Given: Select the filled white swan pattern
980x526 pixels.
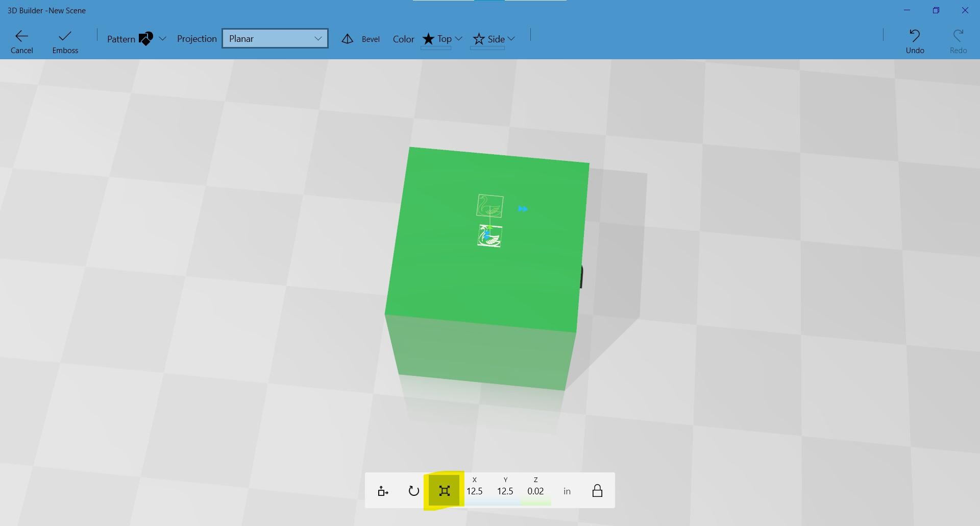Looking at the screenshot, I should [x=489, y=236].
